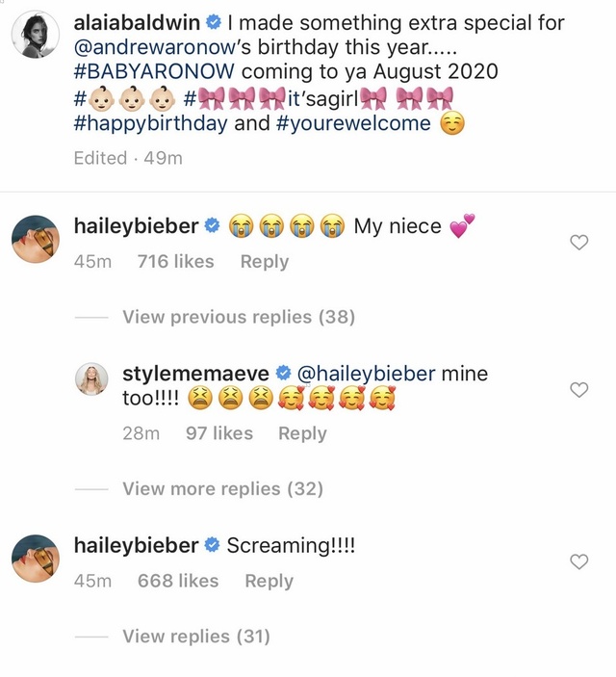Screen dimensions: 616x677
Task: Open stylememaeve's small avatar
Action: [x=93, y=380]
